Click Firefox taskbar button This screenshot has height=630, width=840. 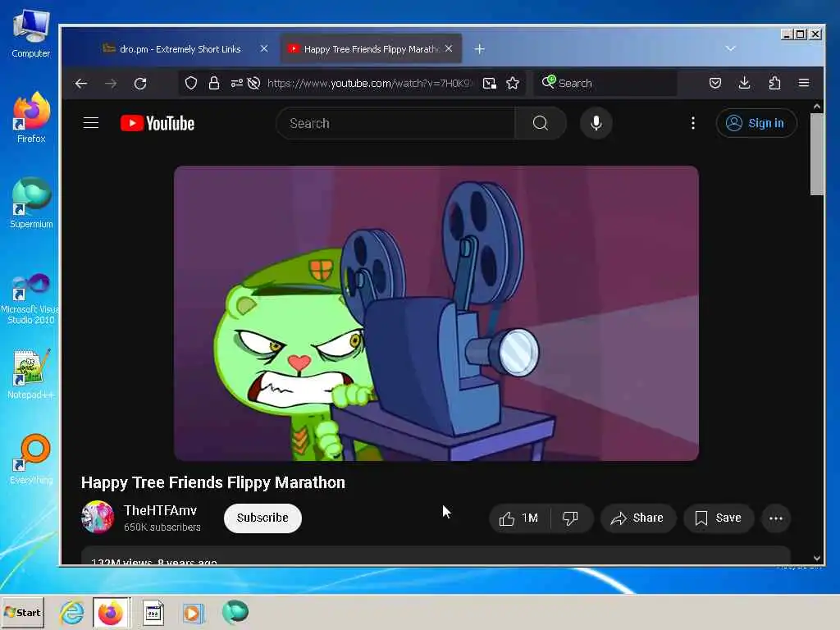coord(112,612)
